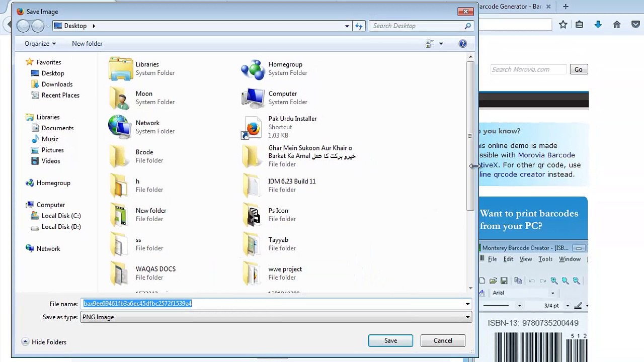This screenshot has height=362, width=644.
Task: Click the Search Desktop field
Action: 421,26
